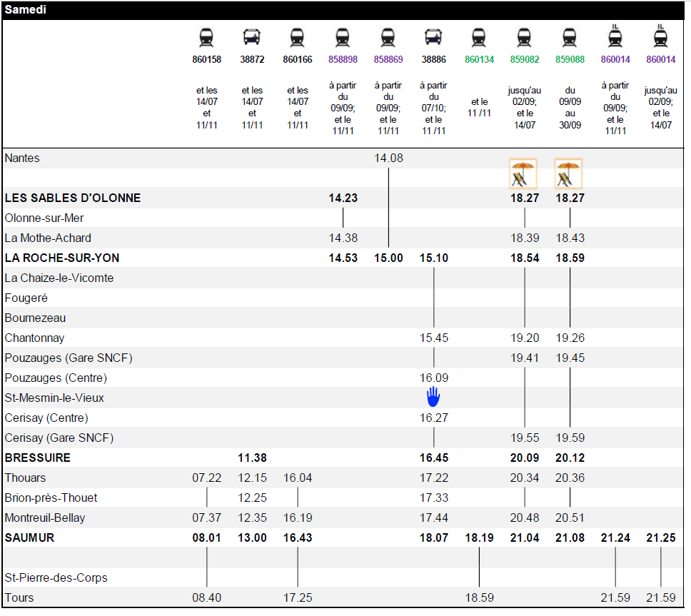Click Cerisay (Centre) station label
The height and width of the screenshot is (616, 691).
(46, 418)
